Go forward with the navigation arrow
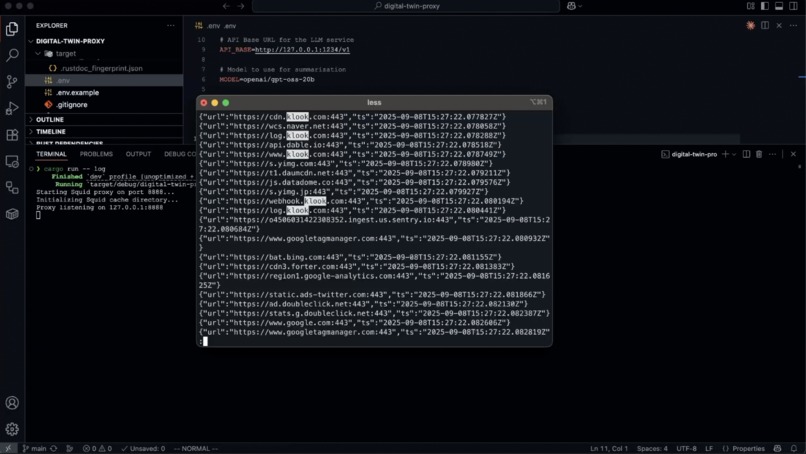 point(241,6)
